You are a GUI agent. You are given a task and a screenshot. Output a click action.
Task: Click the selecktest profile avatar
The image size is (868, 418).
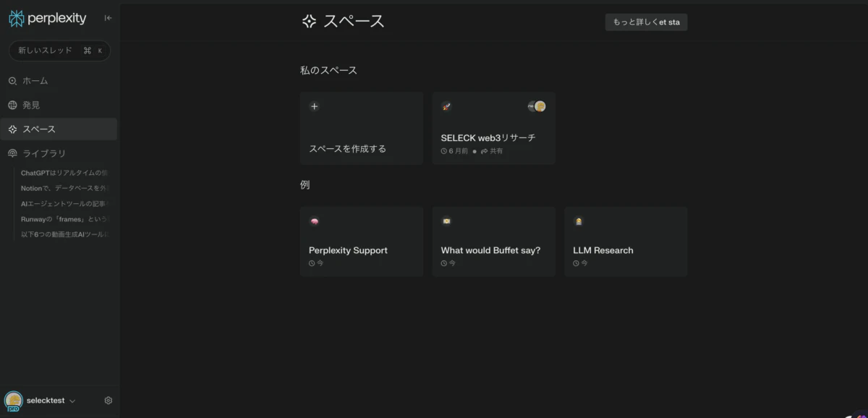pos(13,401)
